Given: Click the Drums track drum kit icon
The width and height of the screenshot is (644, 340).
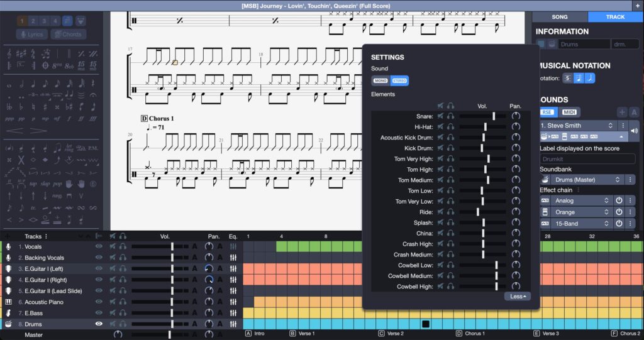Looking at the screenshot, I should pyautogui.click(x=8, y=324).
